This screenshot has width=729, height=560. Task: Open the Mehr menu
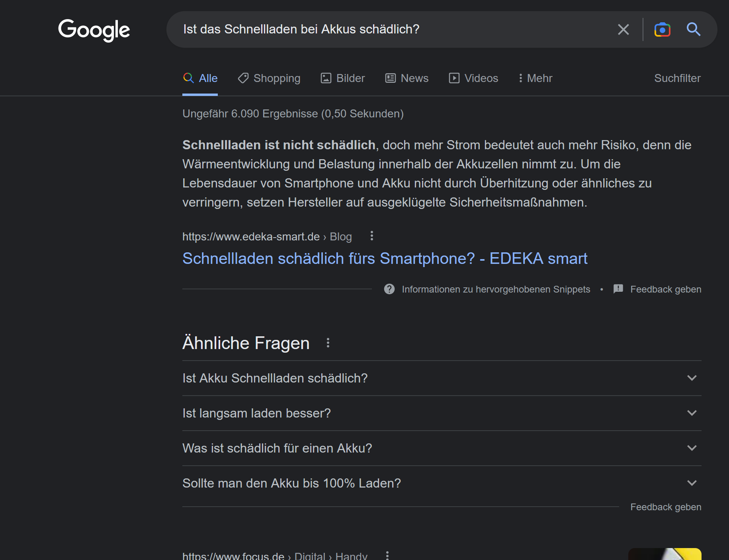click(535, 78)
